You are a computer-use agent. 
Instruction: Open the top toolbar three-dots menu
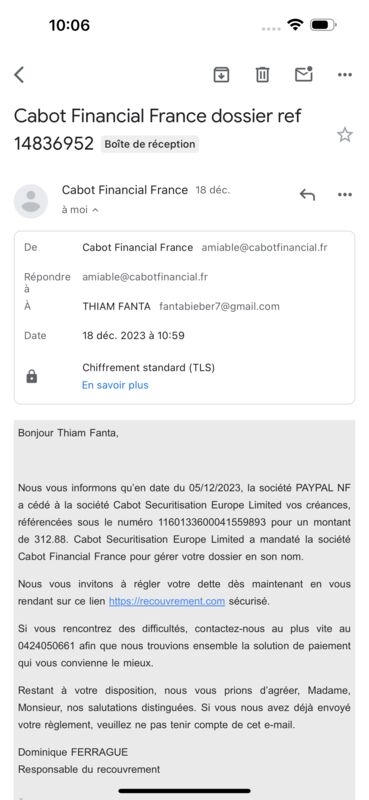coord(345,75)
